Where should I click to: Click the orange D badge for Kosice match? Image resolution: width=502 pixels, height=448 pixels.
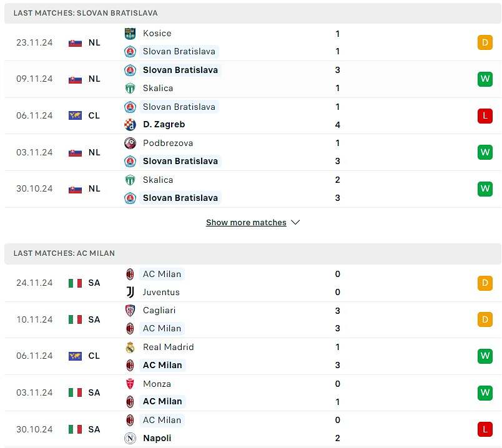click(485, 42)
